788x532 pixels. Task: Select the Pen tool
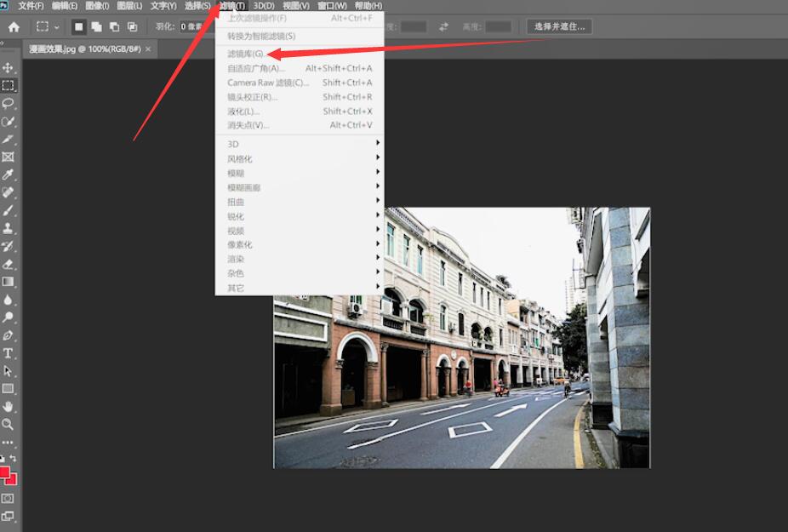(8, 335)
